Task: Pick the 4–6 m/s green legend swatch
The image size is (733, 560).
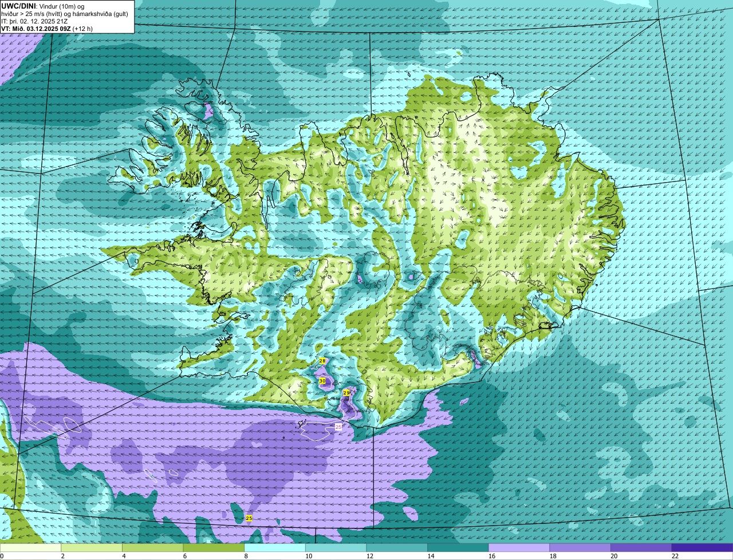Action: click(152, 548)
